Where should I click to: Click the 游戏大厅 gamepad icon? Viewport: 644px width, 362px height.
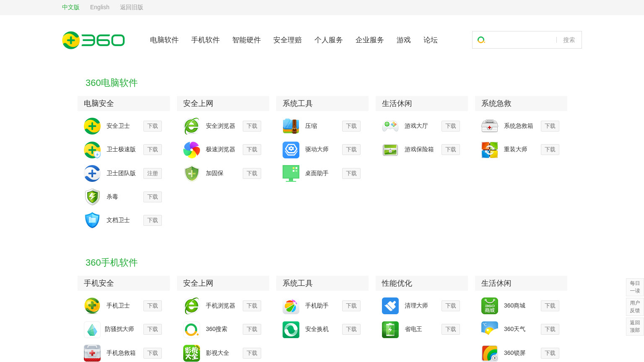point(390,126)
